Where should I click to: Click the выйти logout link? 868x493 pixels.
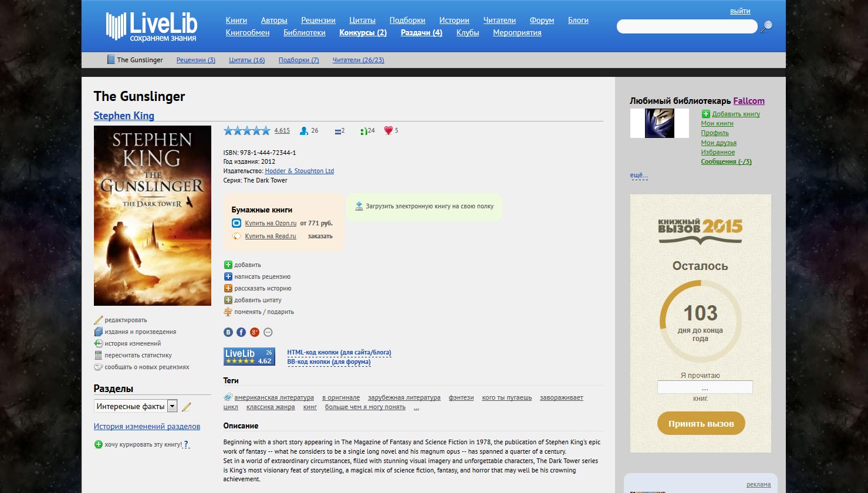(x=740, y=11)
